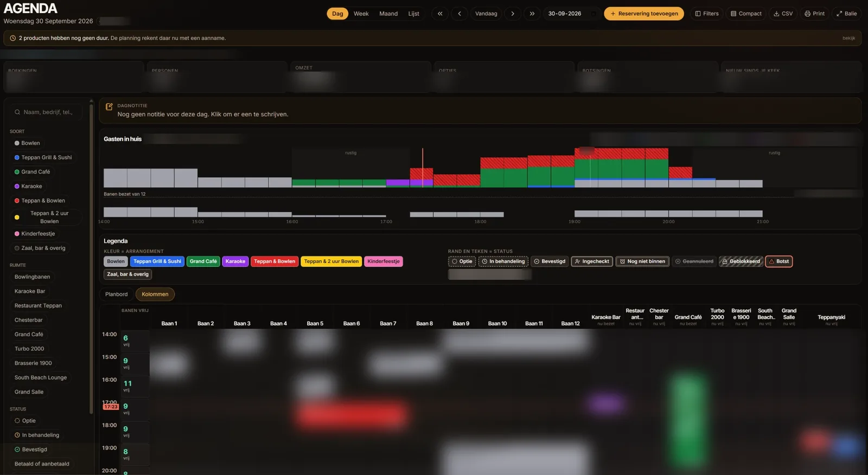
Task: Click the purple Karaoke chip in the legend
Action: coord(235,261)
